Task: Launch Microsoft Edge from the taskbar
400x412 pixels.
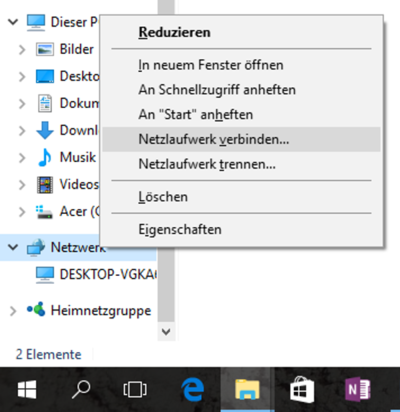Action: point(193,389)
